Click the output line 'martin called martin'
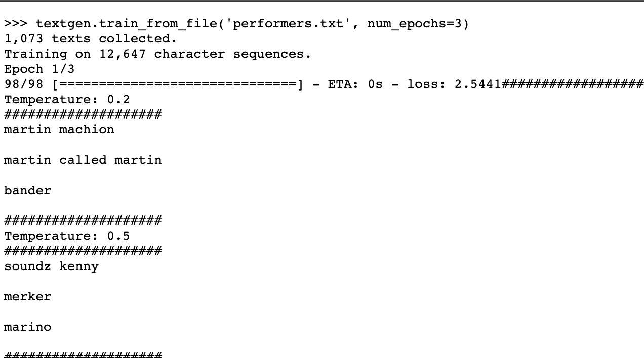Viewport: 644px width, 358px height. [83, 160]
